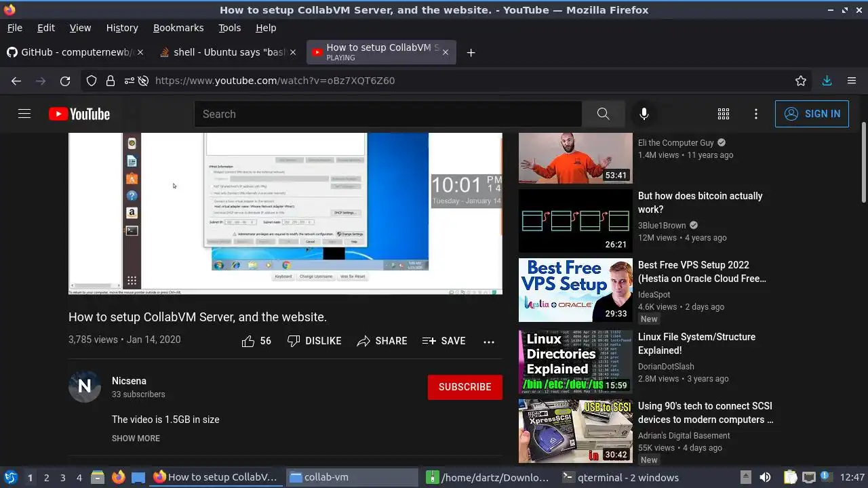
Task: Switch to collab-vm taskbar window
Action: point(353,477)
